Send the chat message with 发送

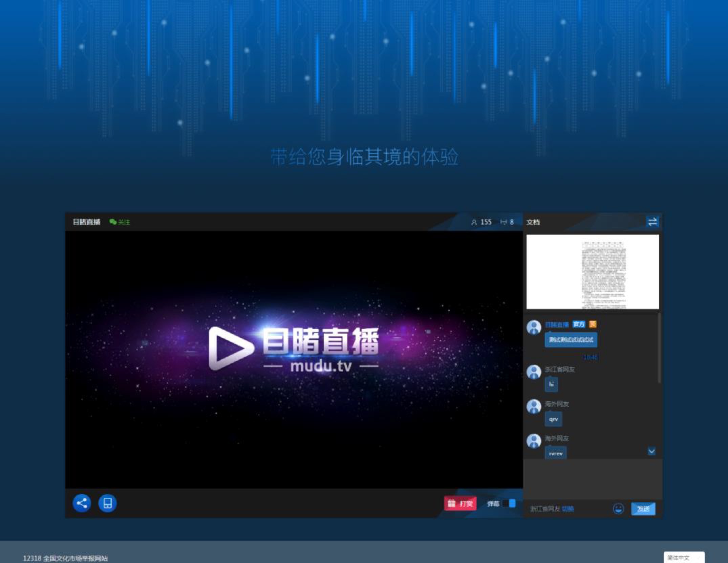coord(643,509)
